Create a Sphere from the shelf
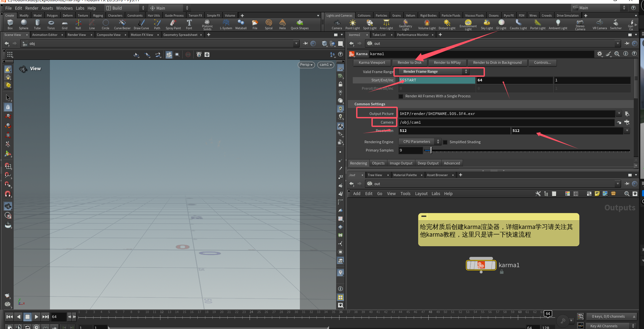 [x=24, y=24]
